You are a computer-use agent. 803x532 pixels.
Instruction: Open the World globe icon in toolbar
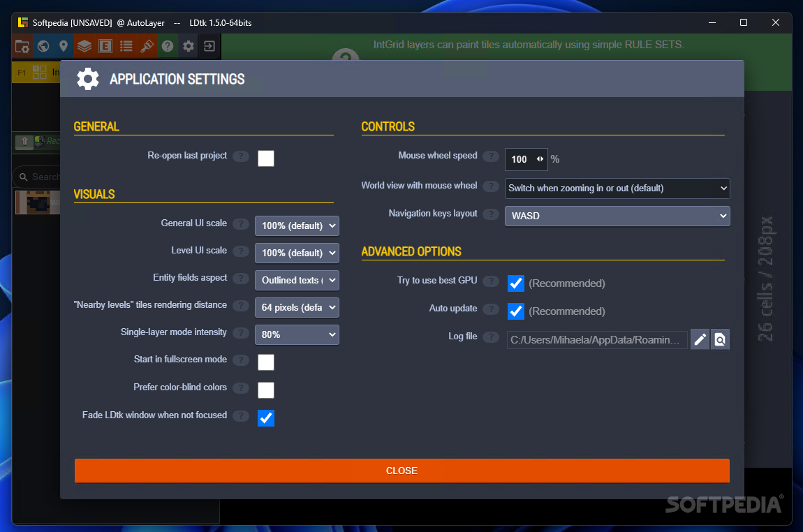click(43, 47)
